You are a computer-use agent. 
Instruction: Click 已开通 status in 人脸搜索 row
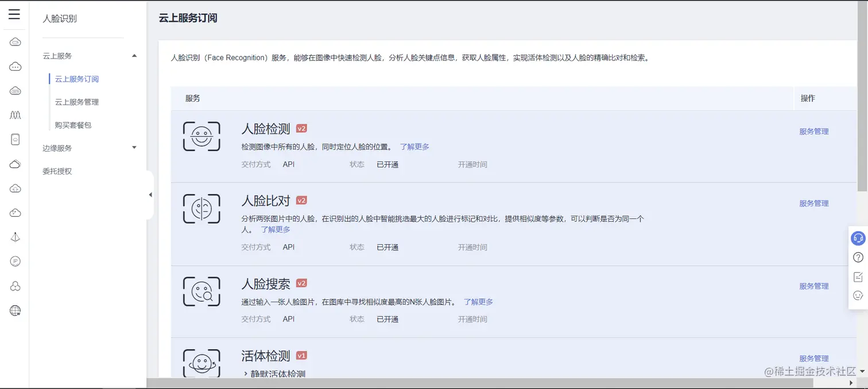(x=387, y=319)
